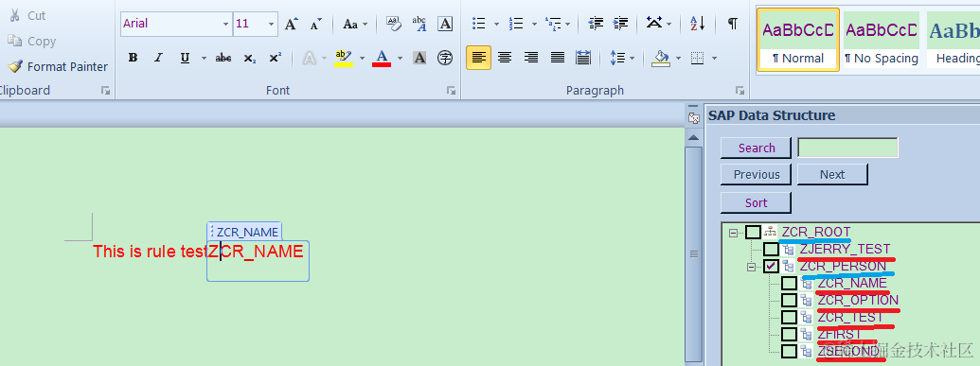980x366 pixels.
Task: Toggle Show/Hide paragraph marks
Action: tap(733, 24)
